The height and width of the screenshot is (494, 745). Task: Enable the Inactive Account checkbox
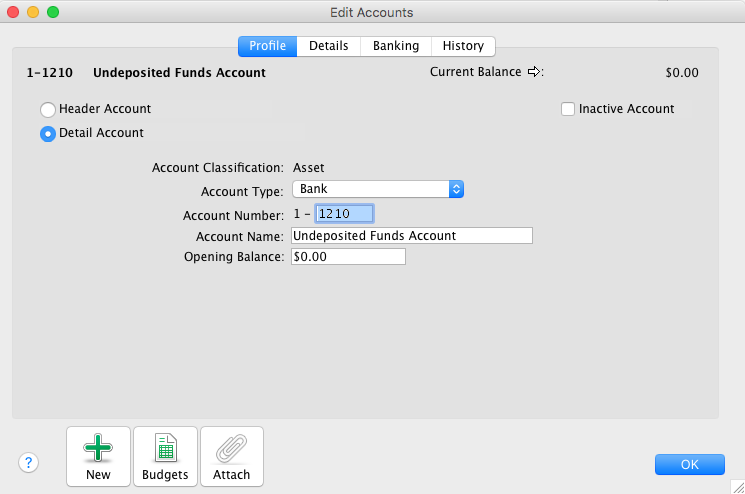[x=568, y=109]
